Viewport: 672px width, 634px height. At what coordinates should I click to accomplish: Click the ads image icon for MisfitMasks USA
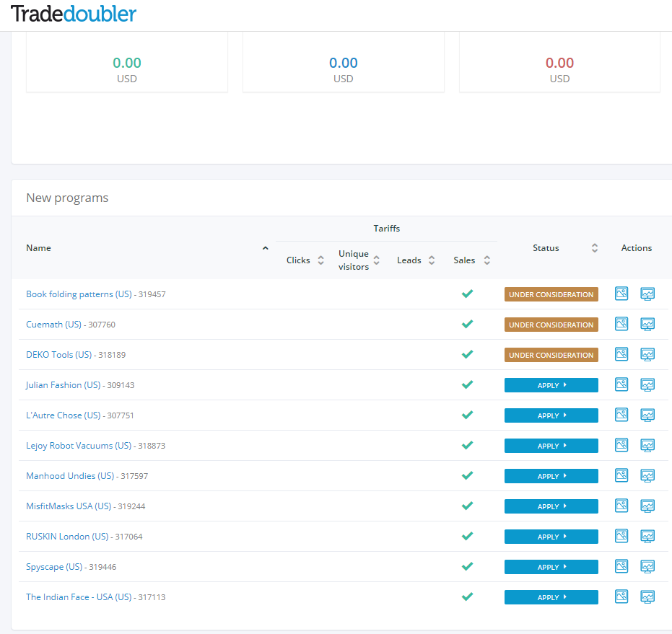coord(621,506)
